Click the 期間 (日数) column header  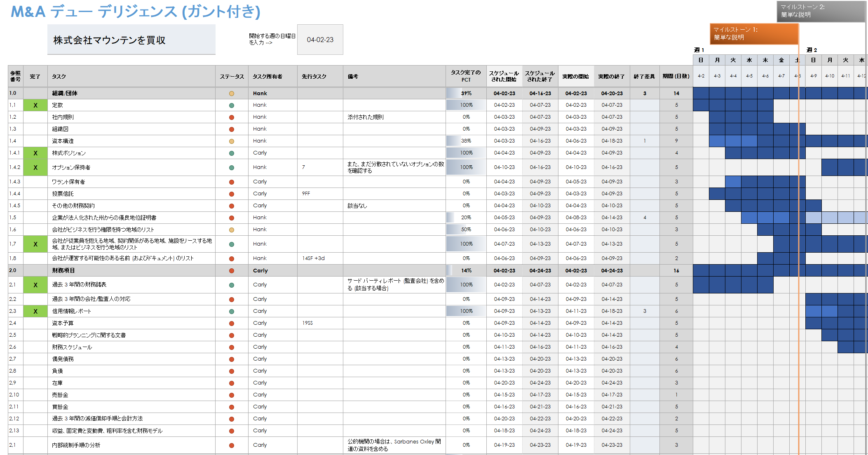coord(676,76)
